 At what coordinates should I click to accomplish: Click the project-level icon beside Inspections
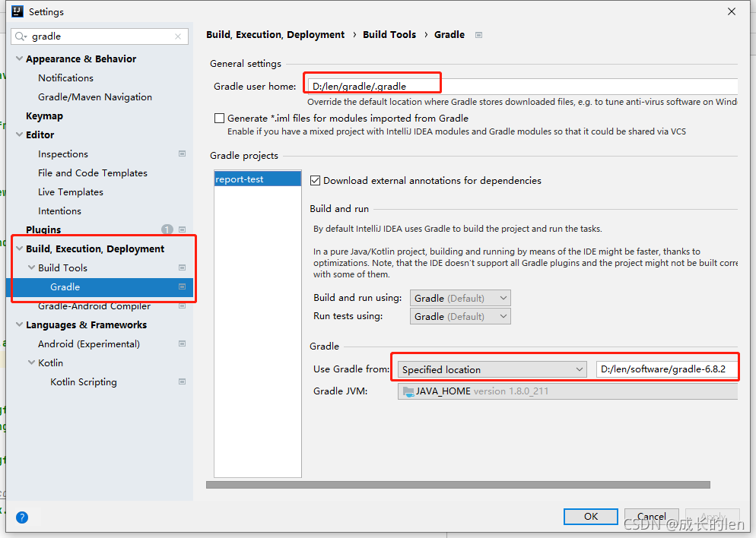pos(183,153)
